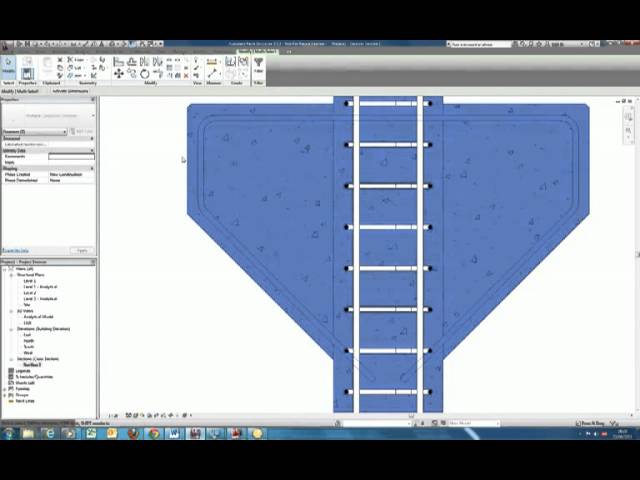
Task: Collapse the Phasing section in Properties
Action: click(92, 168)
